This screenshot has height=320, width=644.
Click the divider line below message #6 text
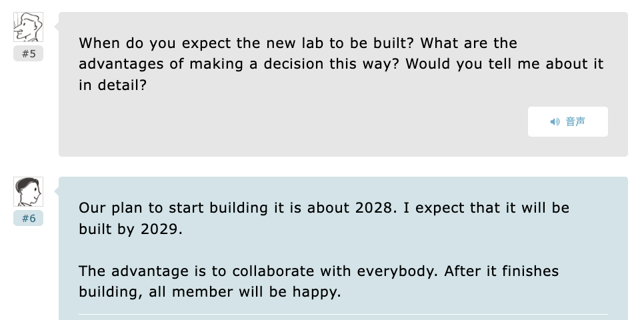click(343, 314)
